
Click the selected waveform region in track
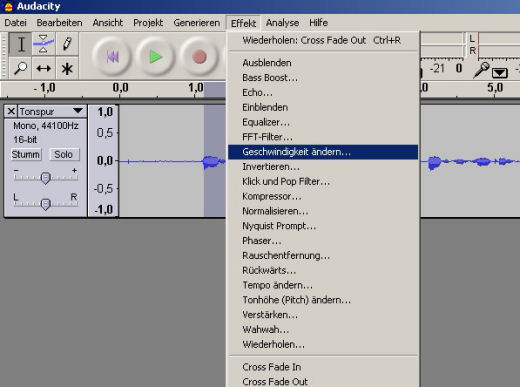215,161
